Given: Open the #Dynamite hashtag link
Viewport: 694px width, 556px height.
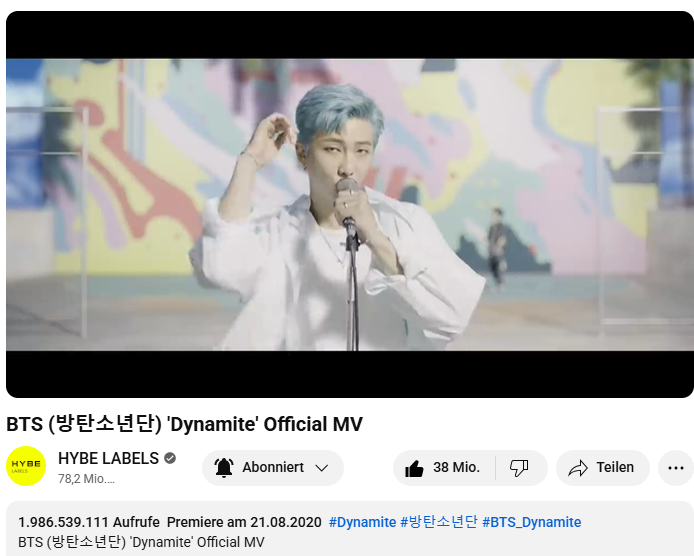Looking at the screenshot, I should click(362, 522).
